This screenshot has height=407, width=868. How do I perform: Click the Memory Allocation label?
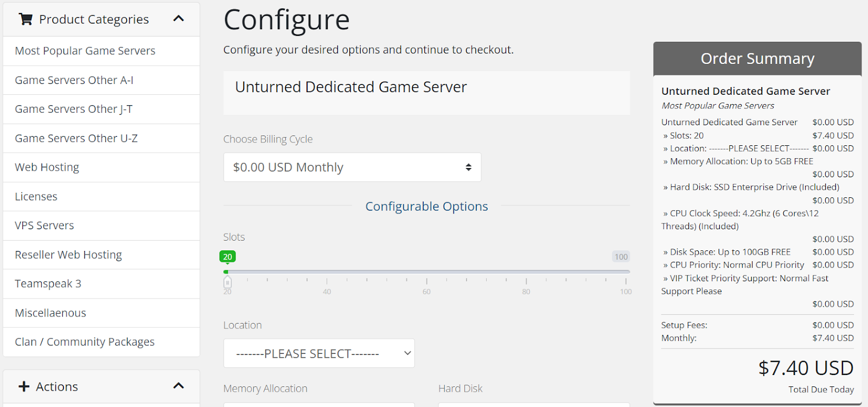tap(265, 389)
